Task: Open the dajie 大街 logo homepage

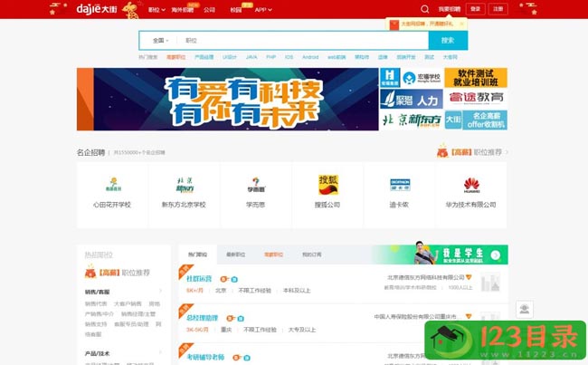Action: [x=97, y=9]
